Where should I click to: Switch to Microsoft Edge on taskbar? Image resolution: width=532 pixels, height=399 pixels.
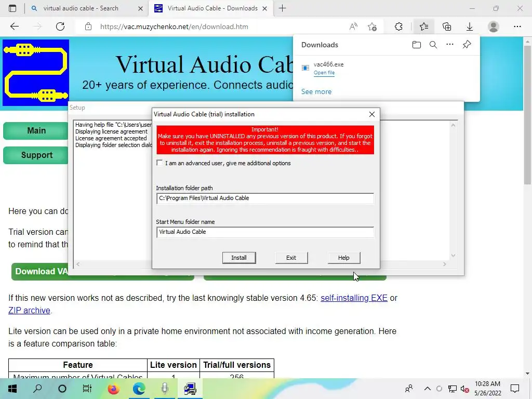pos(139,389)
